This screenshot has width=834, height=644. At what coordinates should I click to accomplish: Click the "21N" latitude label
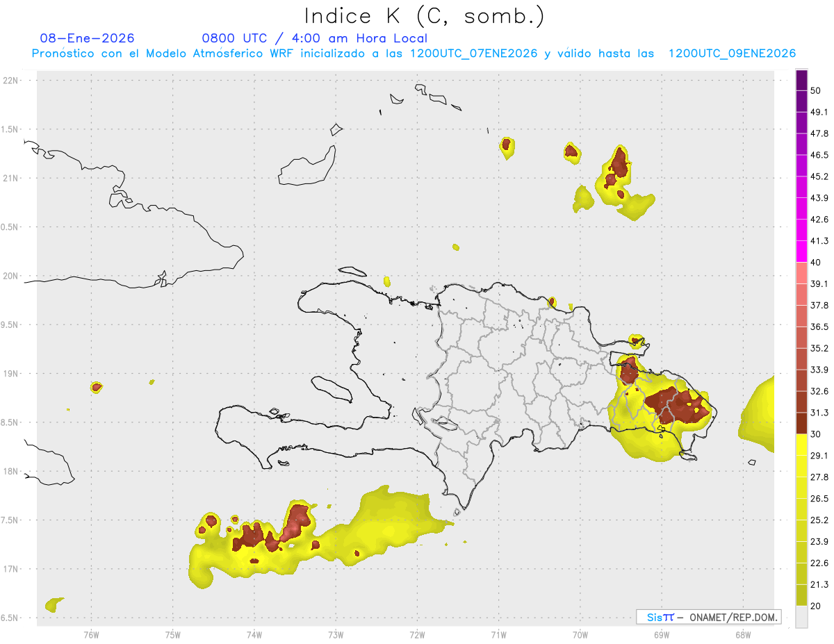pyautogui.click(x=10, y=178)
